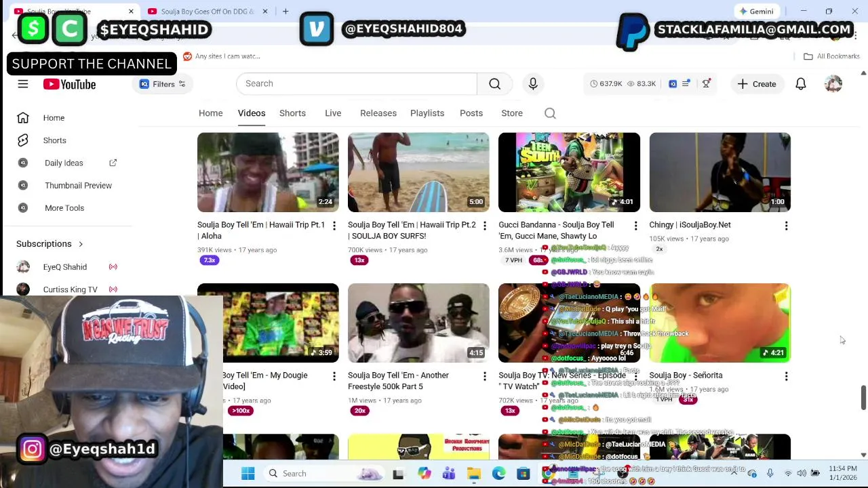The height and width of the screenshot is (488, 868).
Task: Click the Home sidebar icon
Action: pyautogui.click(x=23, y=118)
